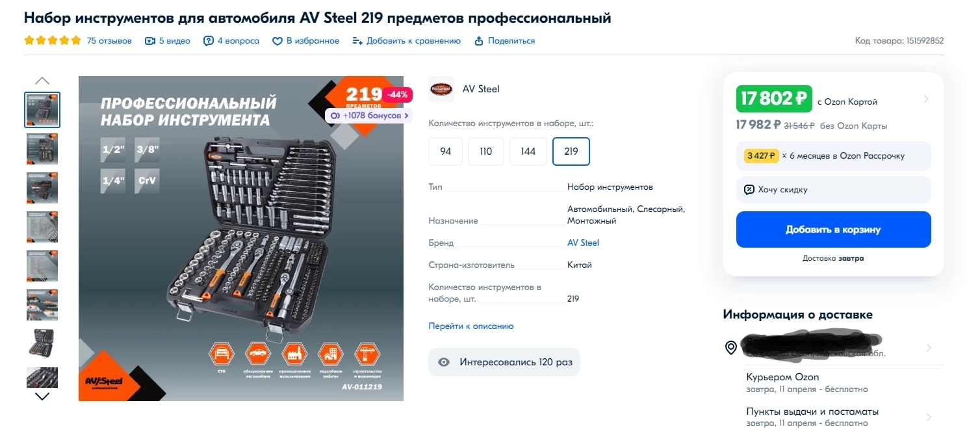Click the Поделиться share icon
The height and width of the screenshot is (431, 980).
(479, 41)
